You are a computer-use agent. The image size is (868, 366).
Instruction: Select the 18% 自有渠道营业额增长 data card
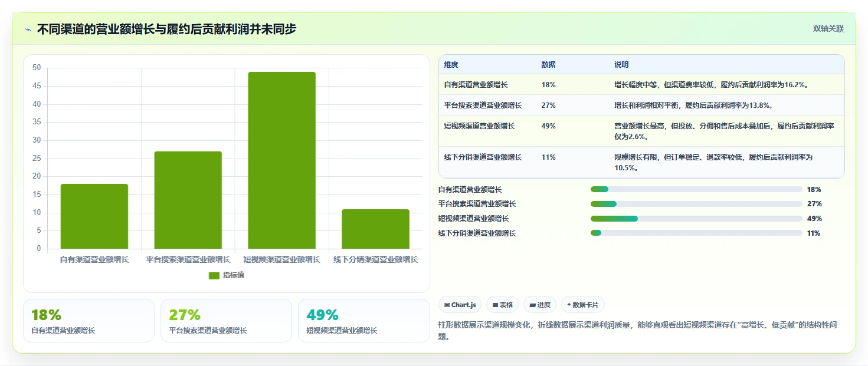89,321
